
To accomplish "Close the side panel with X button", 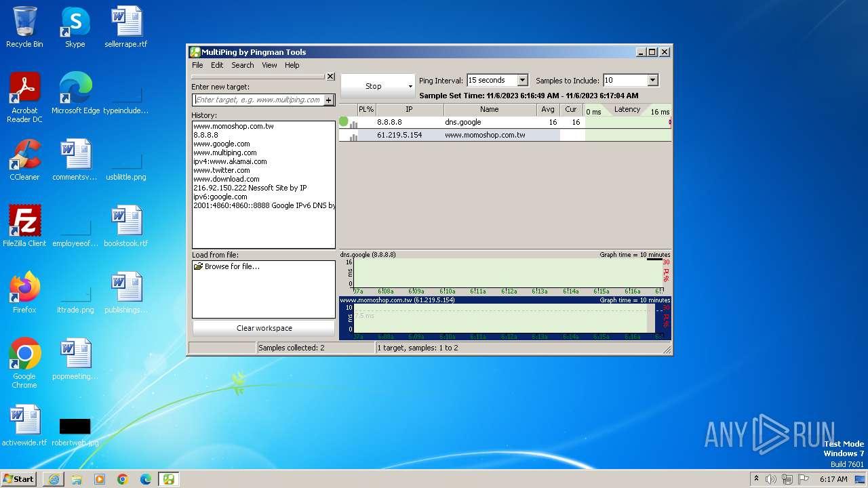I will click(x=330, y=77).
